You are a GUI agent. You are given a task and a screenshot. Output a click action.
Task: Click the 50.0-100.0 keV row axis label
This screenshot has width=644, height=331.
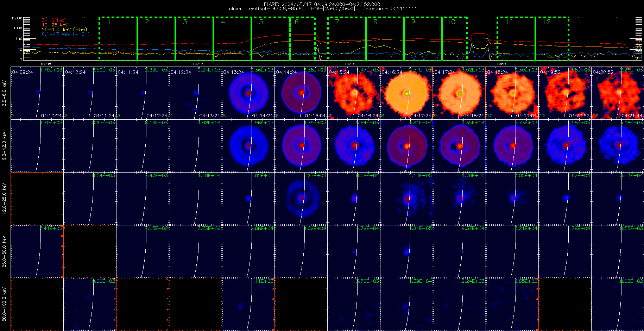[4, 304]
